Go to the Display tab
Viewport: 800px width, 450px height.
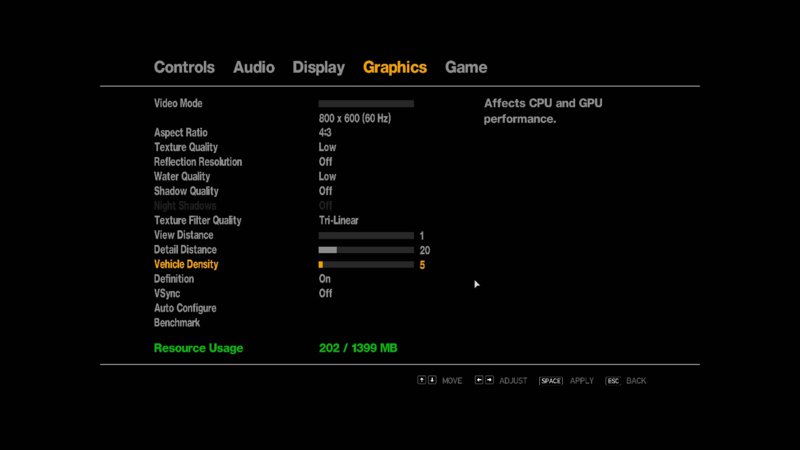(318, 67)
